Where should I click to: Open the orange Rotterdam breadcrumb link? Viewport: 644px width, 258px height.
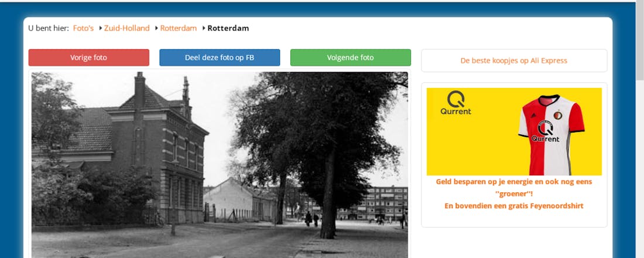[178, 28]
